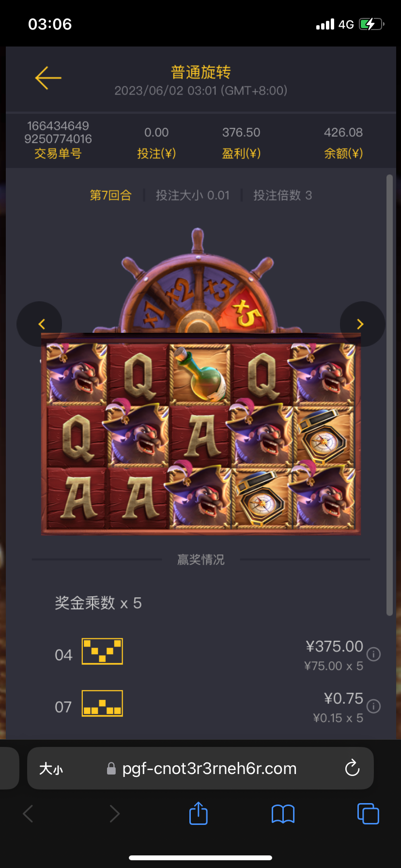The height and width of the screenshot is (868, 401).
Task: Tap the 普通旋转 title
Action: click(x=201, y=73)
